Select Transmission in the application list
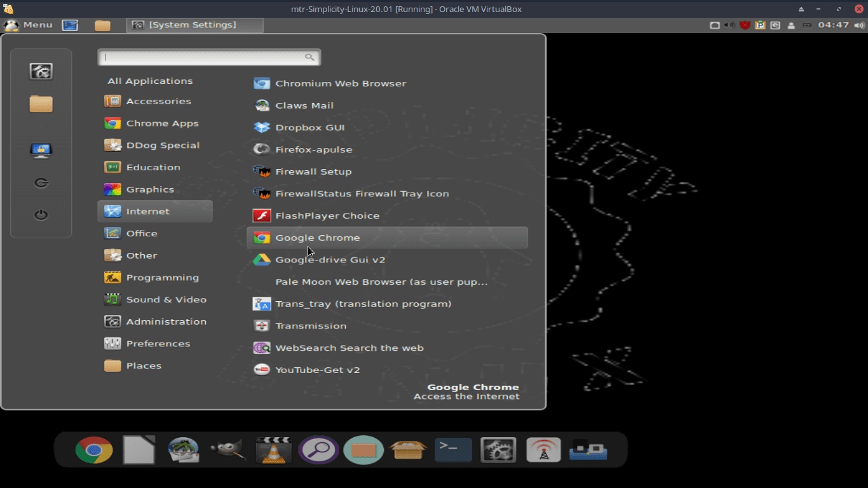Viewport: 868px width, 488px height. [x=311, y=325]
